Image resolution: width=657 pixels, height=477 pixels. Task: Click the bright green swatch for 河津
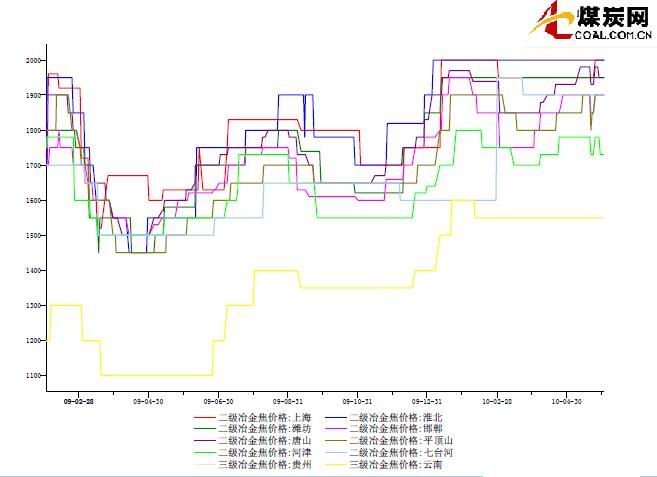(204, 452)
